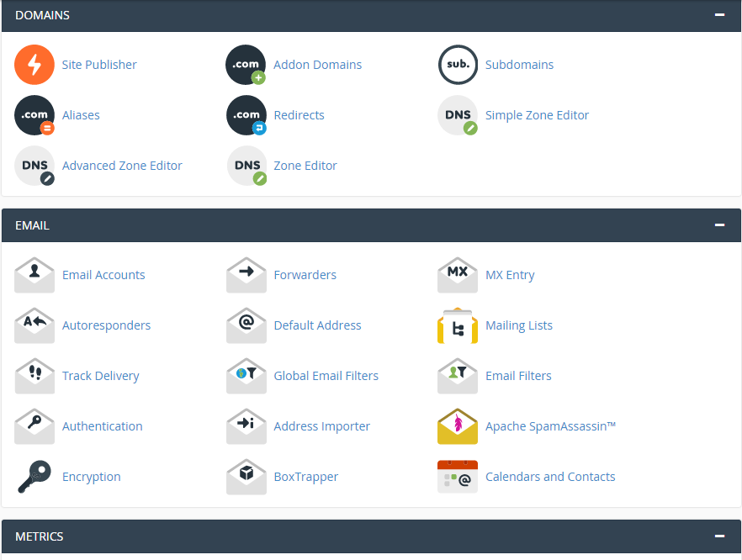Open the Email Accounts link
The height and width of the screenshot is (560, 742).
click(103, 275)
